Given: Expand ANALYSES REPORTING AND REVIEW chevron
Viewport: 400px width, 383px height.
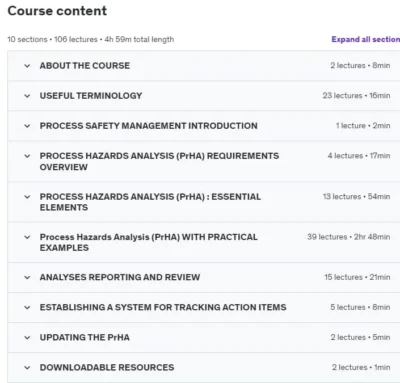Looking at the screenshot, I should pyautogui.click(x=27, y=277).
